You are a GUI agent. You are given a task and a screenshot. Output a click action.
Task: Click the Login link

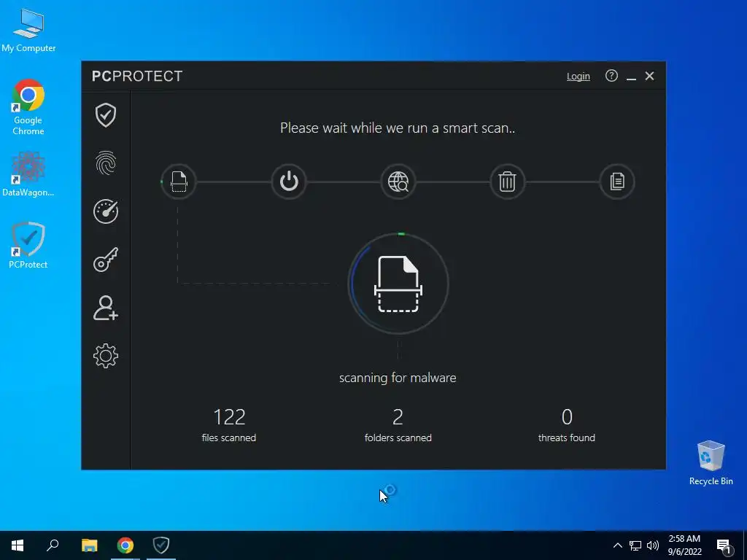click(x=578, y=76)
